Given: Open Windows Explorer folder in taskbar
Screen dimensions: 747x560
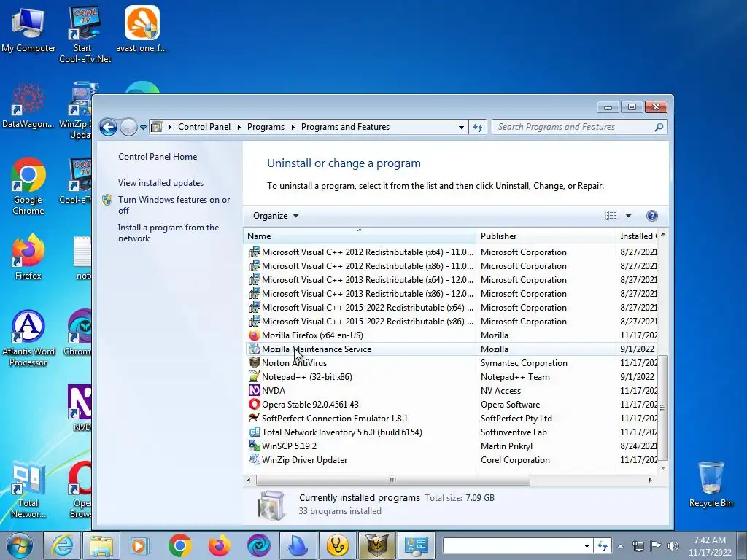Looking at the screenshot, I should (x=101, y=545).
